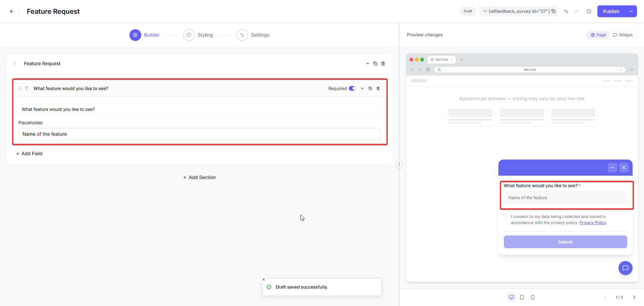Switch to the Builder step

145,35
